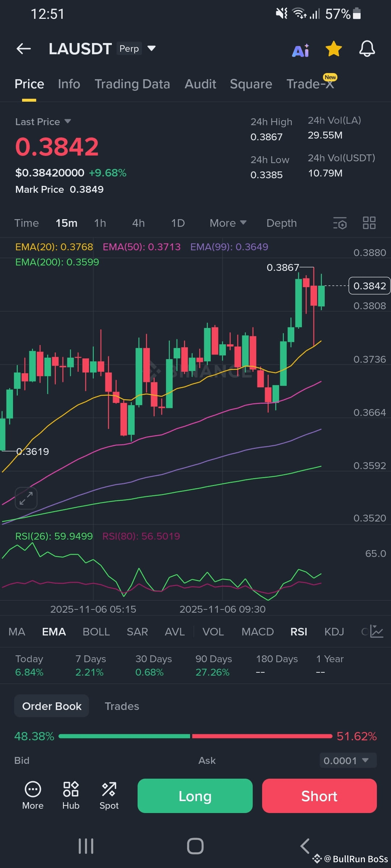Open LAUSDT pair selector dropdown

[152, 48]
